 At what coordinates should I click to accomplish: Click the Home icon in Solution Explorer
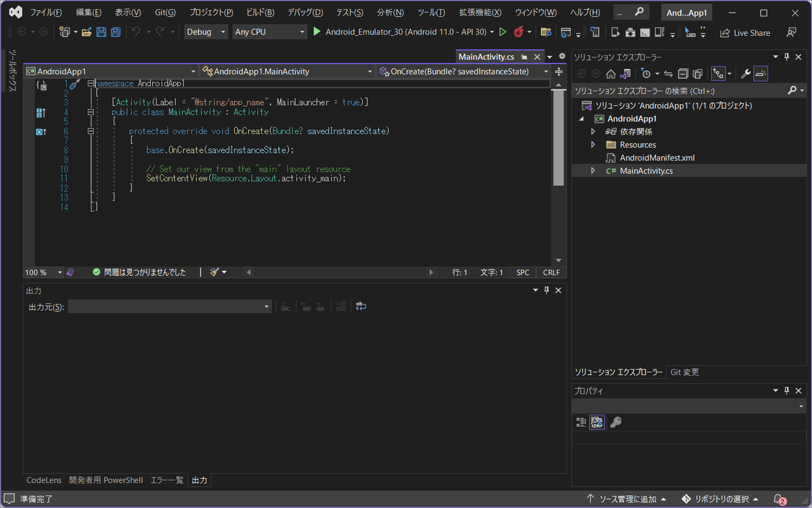point(611,73)
